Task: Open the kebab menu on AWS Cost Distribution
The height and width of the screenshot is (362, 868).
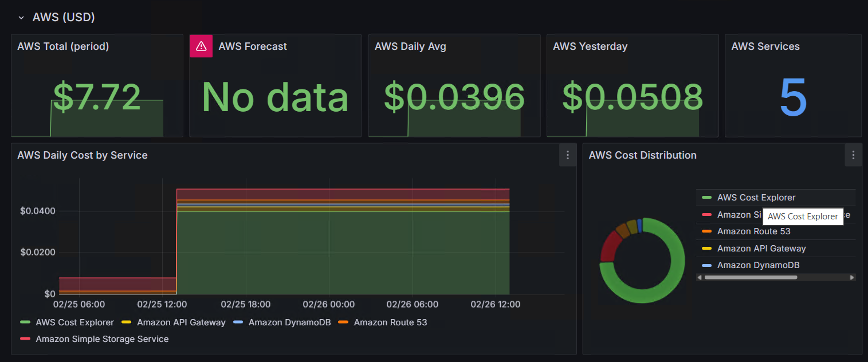Action: point(853,155)
